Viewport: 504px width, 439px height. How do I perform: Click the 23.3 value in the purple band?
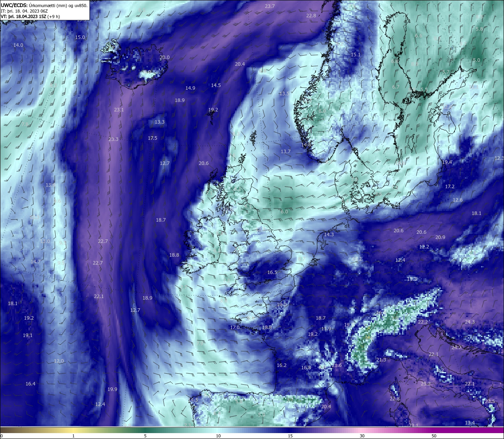113,139
